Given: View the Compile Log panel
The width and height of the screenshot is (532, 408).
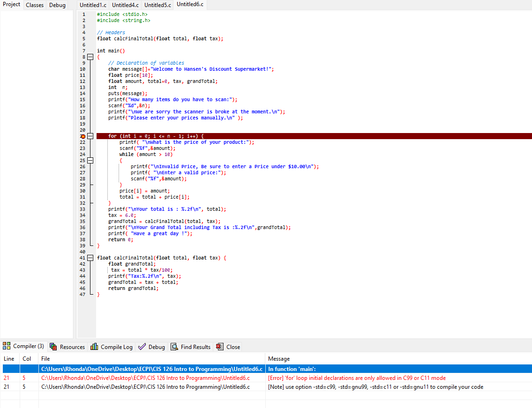Looking at the screenshot, I should [111, 347].
